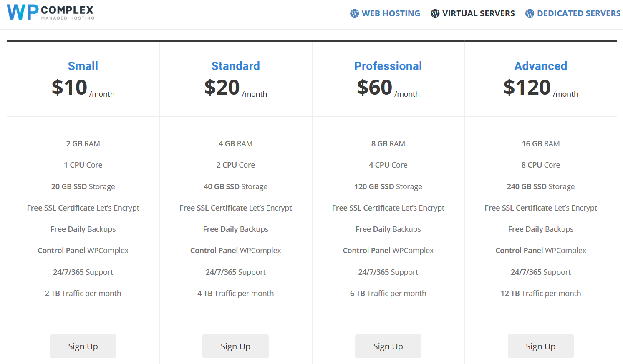Click the WordPress icon beside Web Hosting
This screenshot has width=623, height=364.
[x=354, y=13]
